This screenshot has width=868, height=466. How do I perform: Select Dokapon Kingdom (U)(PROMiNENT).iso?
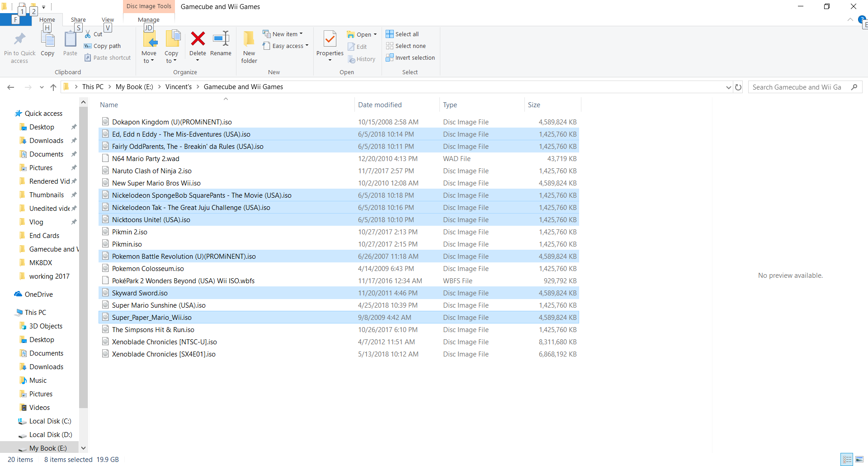[339, 122]
